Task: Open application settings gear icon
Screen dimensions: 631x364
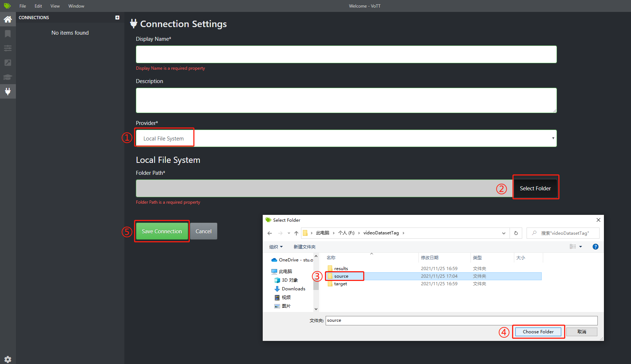Action: [8, 359]
